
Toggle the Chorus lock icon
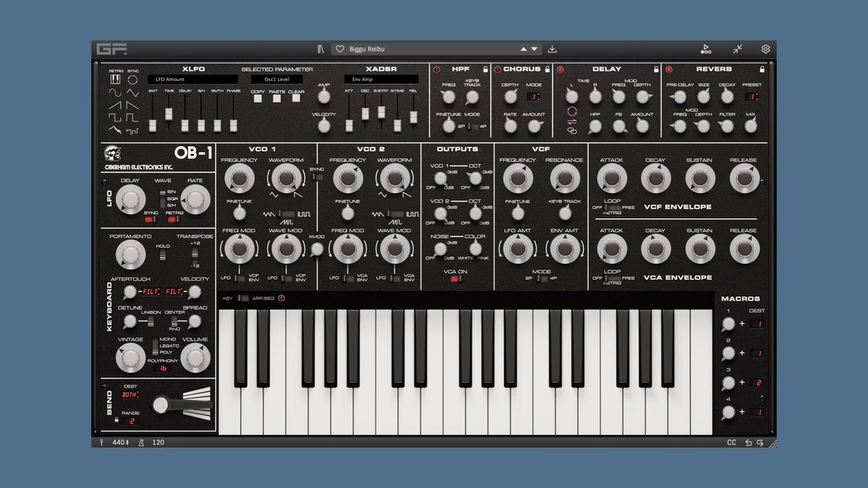click(548, 69)
